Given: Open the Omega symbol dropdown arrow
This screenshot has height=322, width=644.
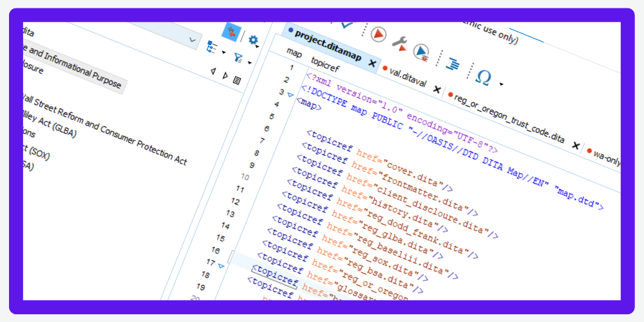Looking at the screenshot, I should [x=502, y=84].
